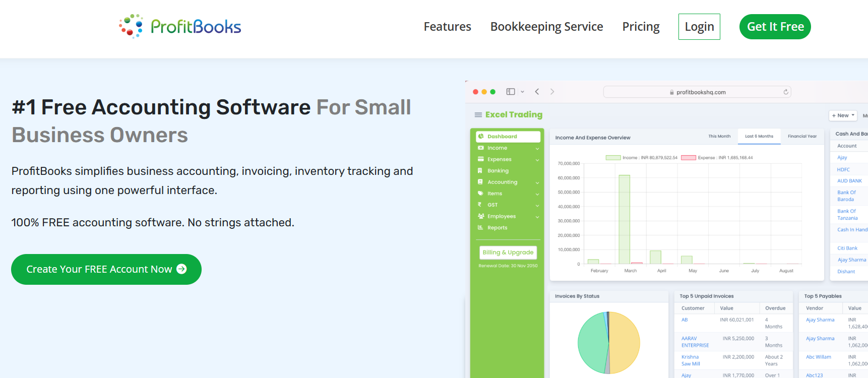Click the Reports chart icon
868x378 pixels.
click(x=480, y=228)
